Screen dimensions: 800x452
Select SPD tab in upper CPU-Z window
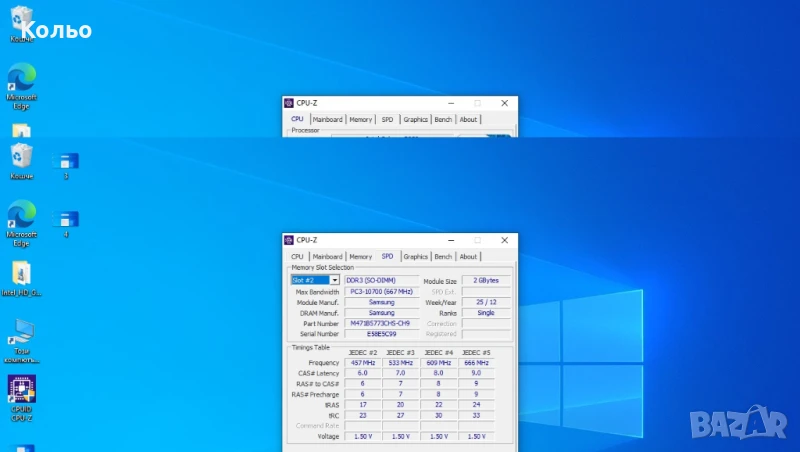point(387,120)
